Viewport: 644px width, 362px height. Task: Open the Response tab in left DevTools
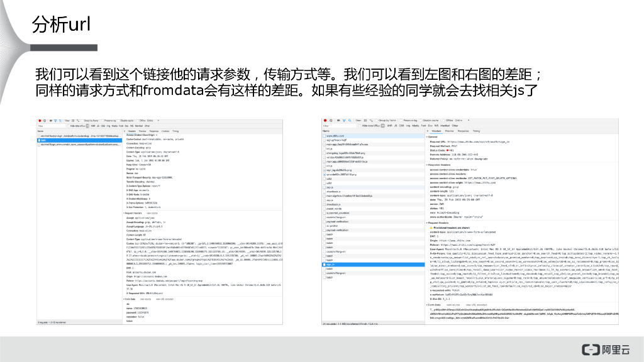[x=153, y=131]
